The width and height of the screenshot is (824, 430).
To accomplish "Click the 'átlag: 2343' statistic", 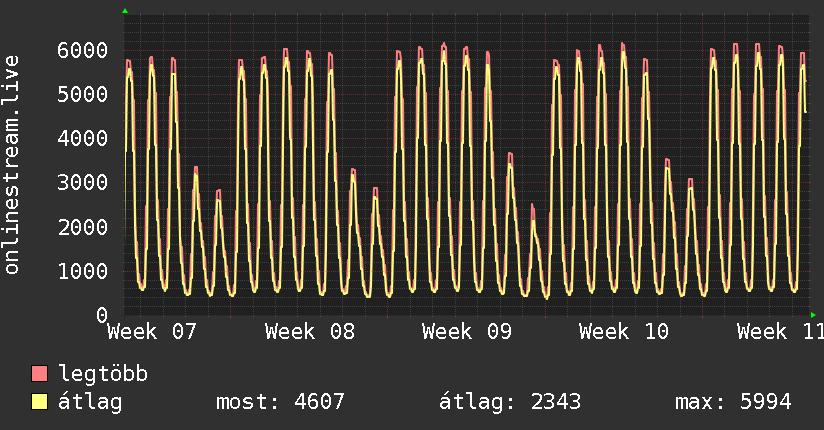I will point(510,402).
